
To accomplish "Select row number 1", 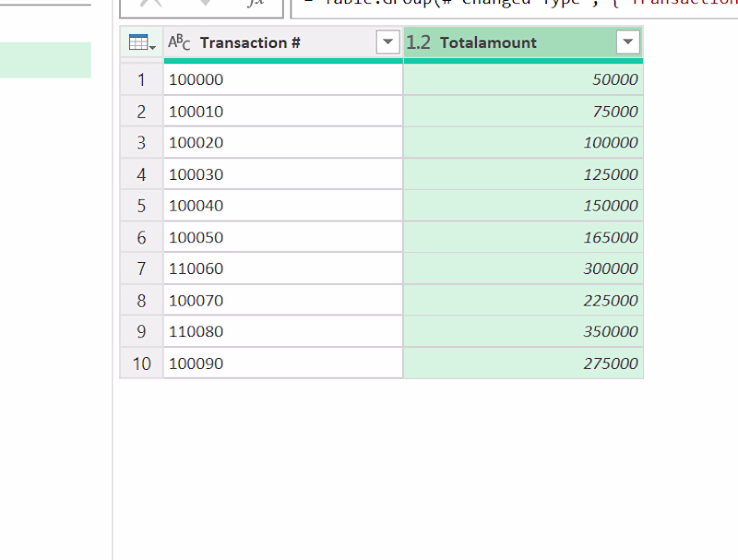I will 141,79.
